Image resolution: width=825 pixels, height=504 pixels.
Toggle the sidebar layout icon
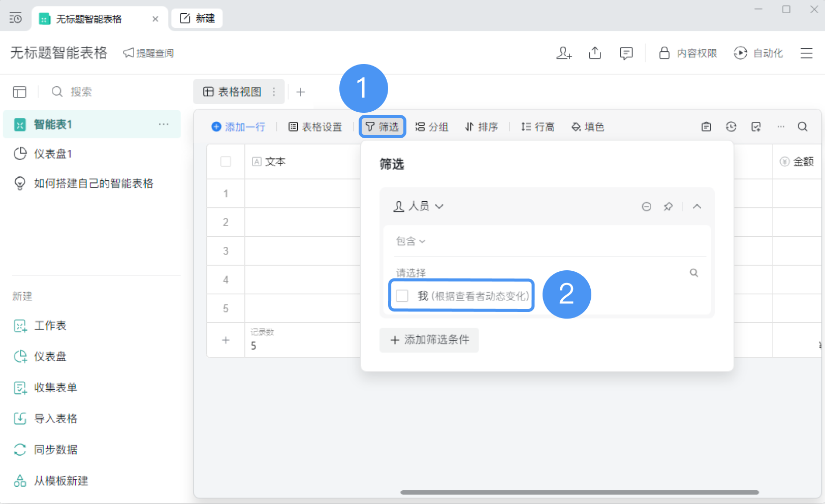point(20,92)
